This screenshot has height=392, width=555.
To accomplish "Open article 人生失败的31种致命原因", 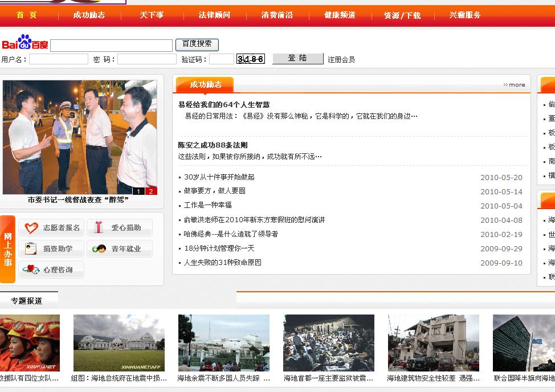I will click(x=223, y=263).
